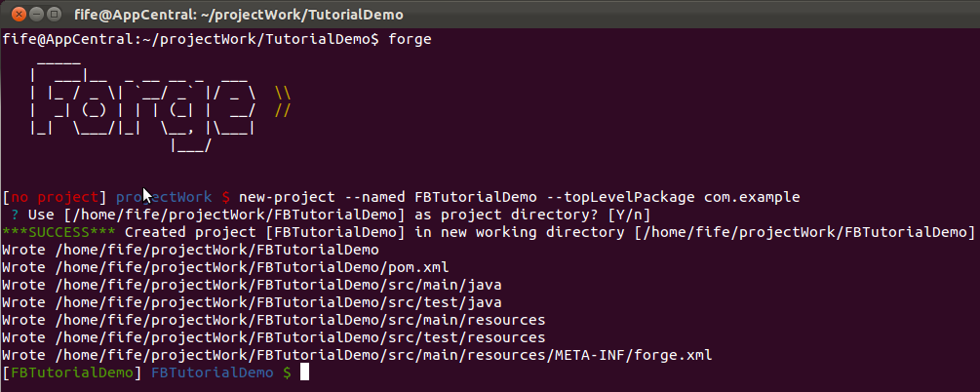Maximize the terminal window

click(x=55, y=13)
